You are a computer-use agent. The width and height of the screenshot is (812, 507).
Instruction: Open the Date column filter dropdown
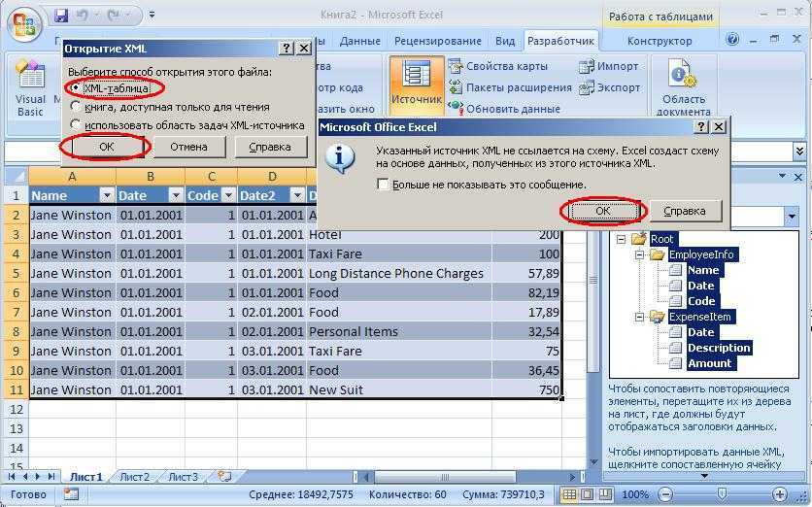coord(176,195)
